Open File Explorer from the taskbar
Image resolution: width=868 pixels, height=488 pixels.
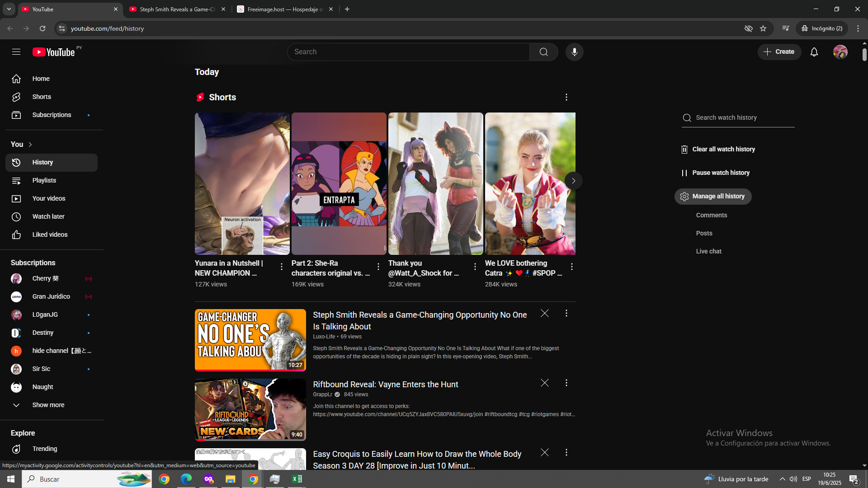click(x=231, y=479)
